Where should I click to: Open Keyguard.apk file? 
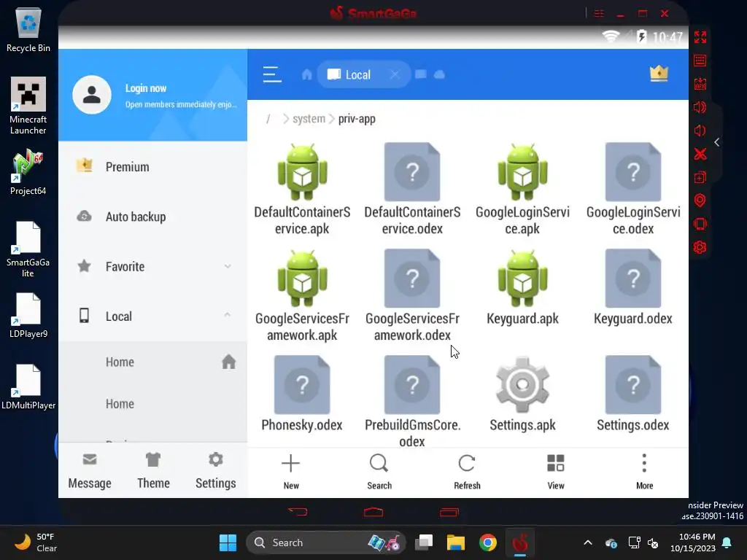click(522, 288)
